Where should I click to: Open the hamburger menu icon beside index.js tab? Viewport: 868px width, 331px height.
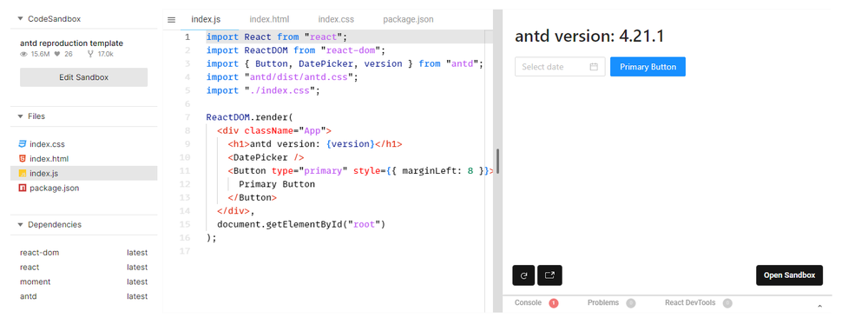[172, 19]
